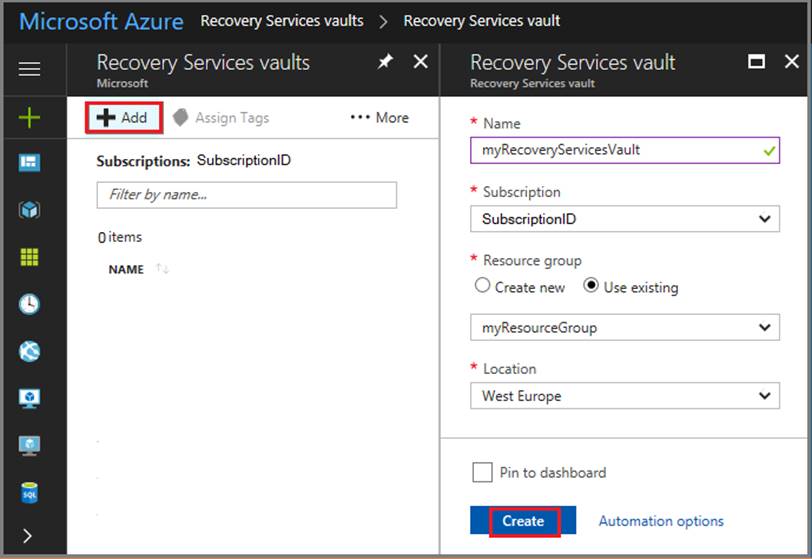Enable the Pin to dashboard checkbox

click(482, 472)
